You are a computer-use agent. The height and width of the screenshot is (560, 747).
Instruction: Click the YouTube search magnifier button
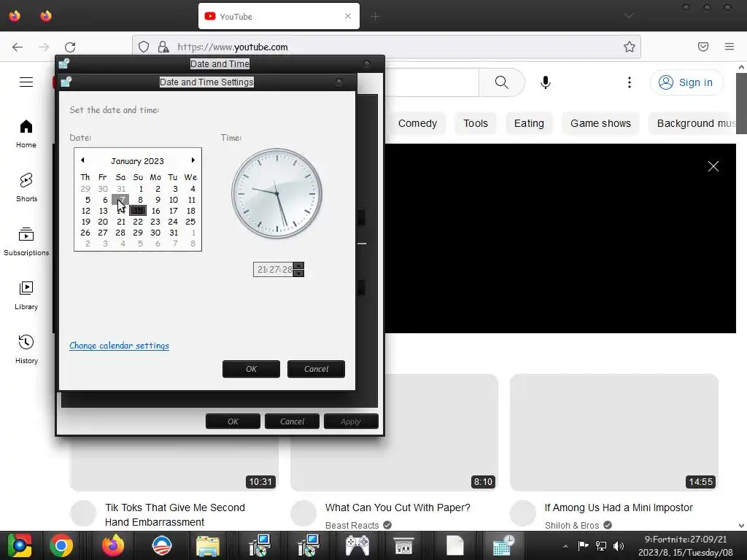point(502,82)
